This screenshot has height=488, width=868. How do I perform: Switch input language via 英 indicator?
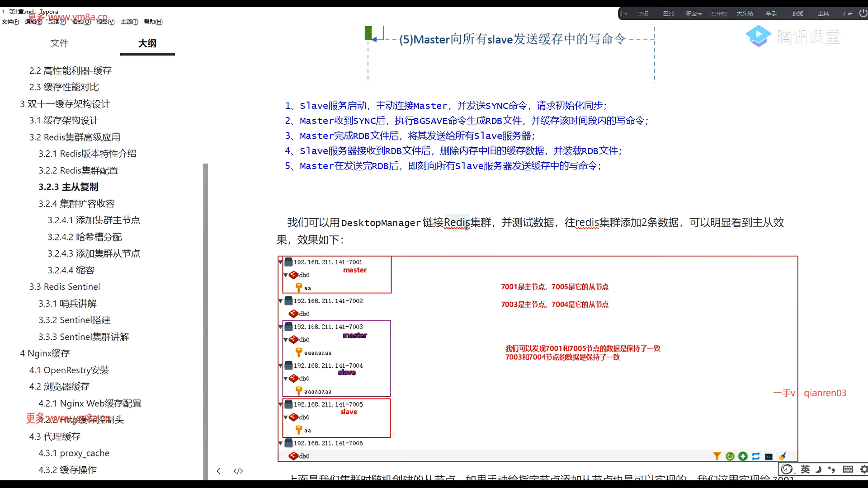[805, 469]
